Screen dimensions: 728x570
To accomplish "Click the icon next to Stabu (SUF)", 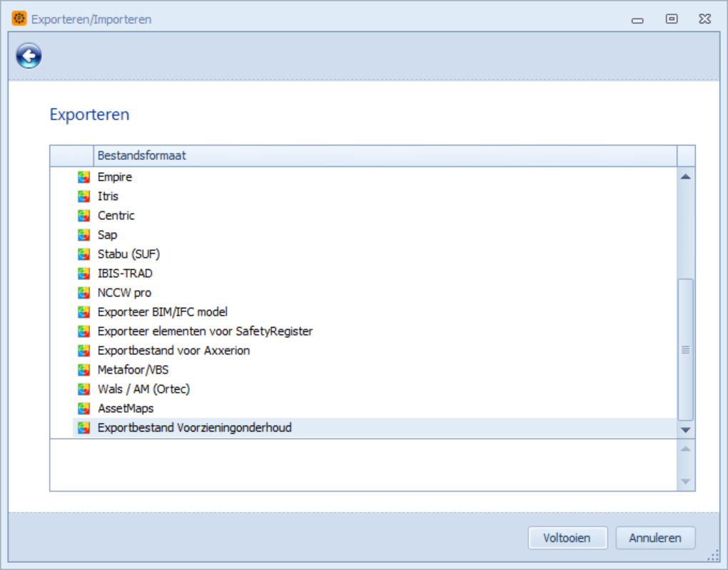I will coord(84,254).
